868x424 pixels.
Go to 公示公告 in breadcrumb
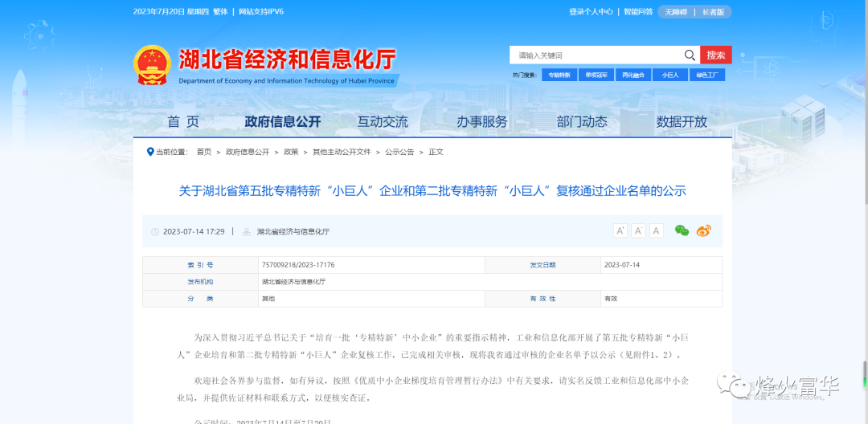399,152
